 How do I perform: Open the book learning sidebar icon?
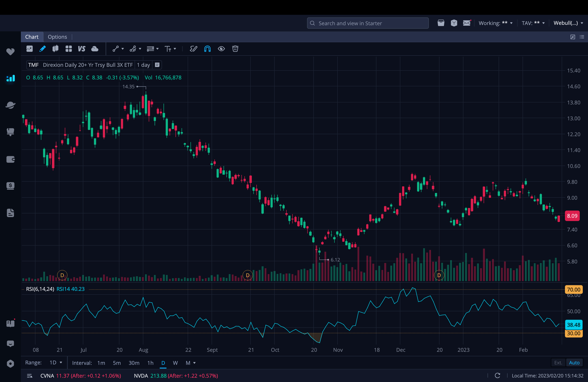click(x=10, y=323)
